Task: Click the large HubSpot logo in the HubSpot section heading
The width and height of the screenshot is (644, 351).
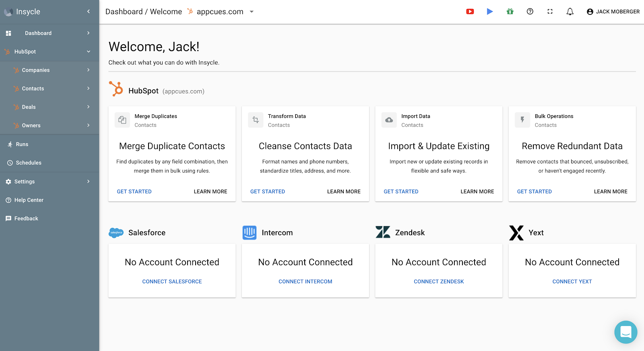Action: 116,89
